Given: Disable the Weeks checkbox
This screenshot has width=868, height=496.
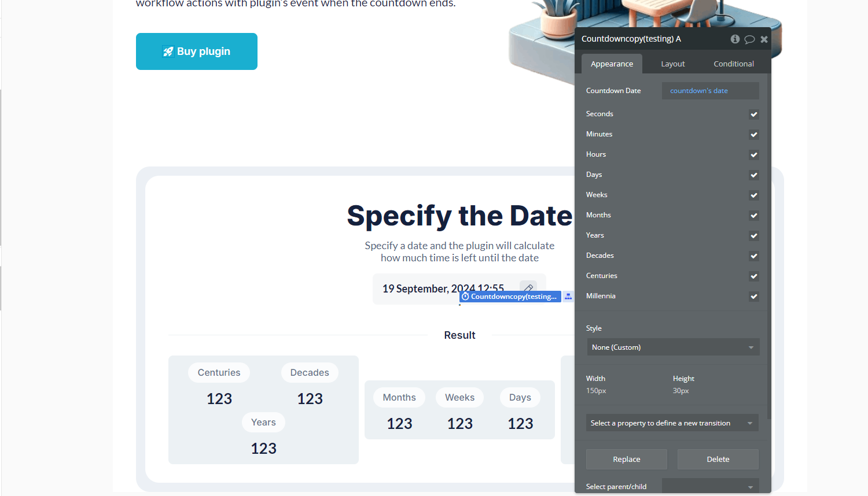Looking at the screenshot, I should (753, 195).
